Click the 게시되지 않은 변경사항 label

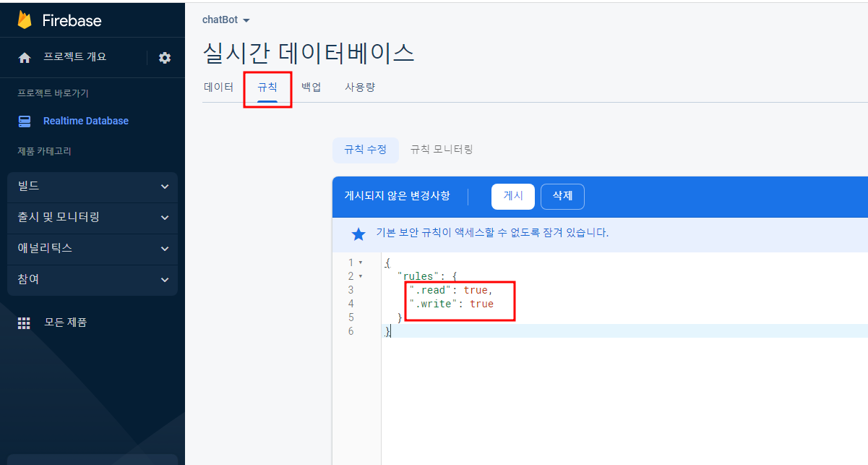coord(397,196)
